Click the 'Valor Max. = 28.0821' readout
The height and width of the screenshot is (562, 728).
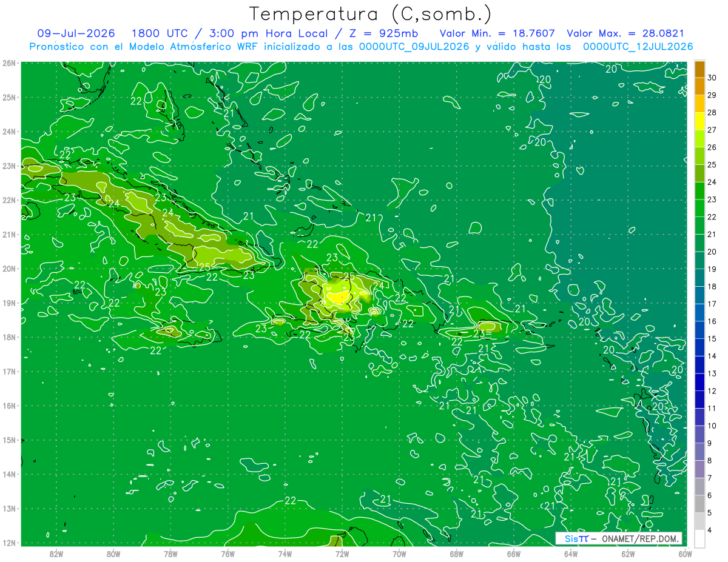(625, 33)
